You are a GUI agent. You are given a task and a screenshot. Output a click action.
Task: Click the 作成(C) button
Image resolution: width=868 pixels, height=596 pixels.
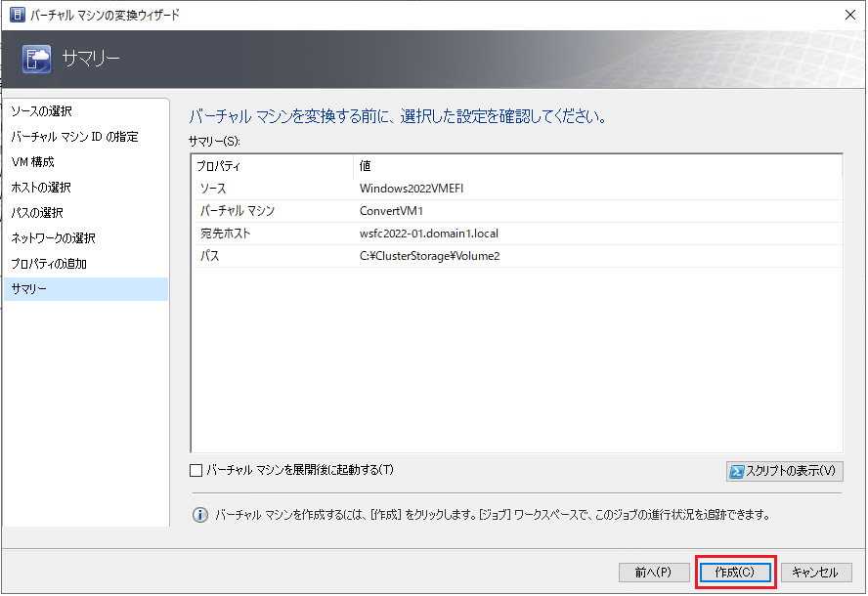click(735, 573)
